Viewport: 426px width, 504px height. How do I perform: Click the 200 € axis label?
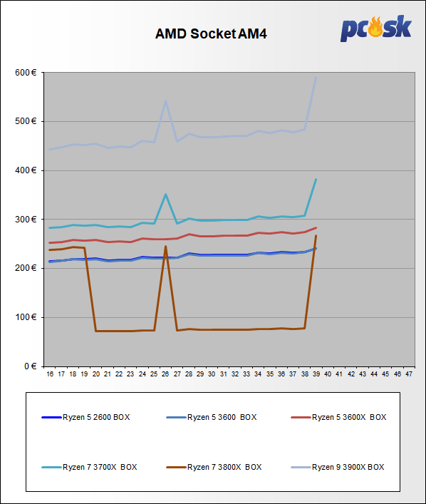click(26, 268)
